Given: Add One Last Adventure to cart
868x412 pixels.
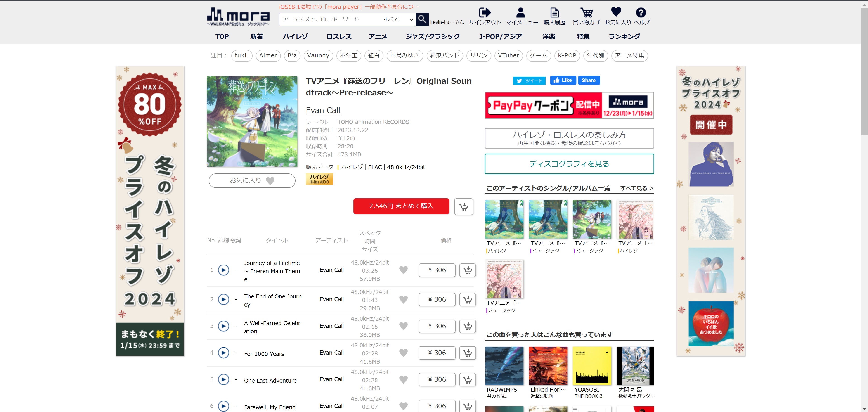Looking at the screenshot, I should [x=467, y=380].
